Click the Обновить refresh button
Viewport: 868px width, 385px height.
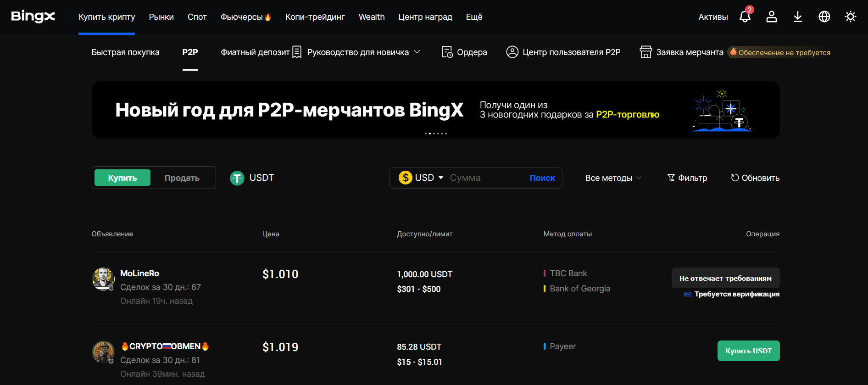click(755, 178)
